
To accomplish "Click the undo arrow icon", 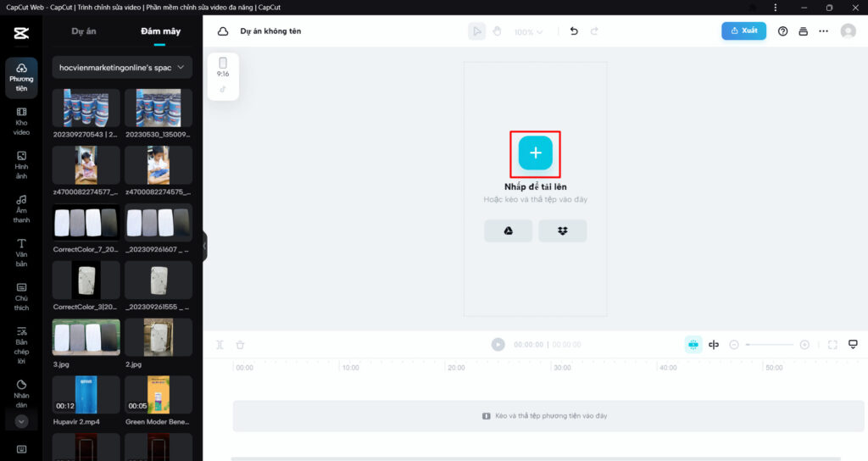I will [574, 31].
